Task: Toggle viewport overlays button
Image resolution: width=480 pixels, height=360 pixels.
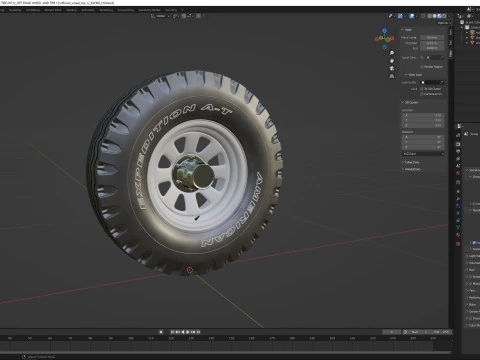Action: [412, 16]
